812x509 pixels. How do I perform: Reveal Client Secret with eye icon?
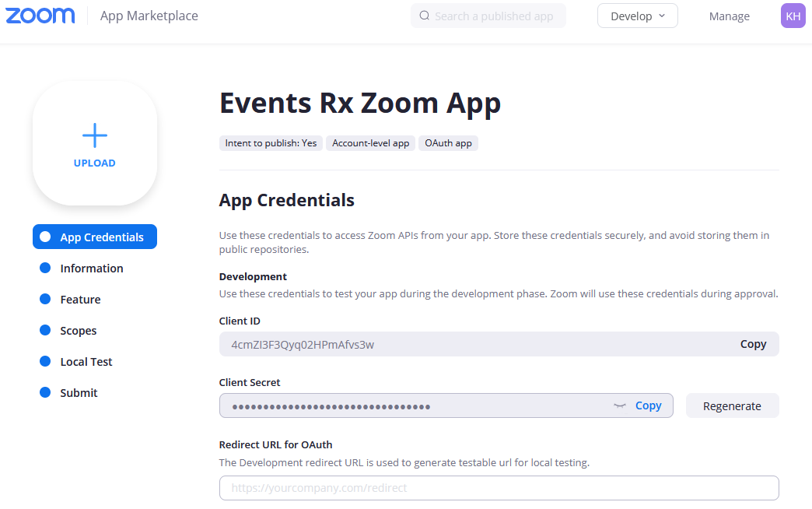(620, 405)
